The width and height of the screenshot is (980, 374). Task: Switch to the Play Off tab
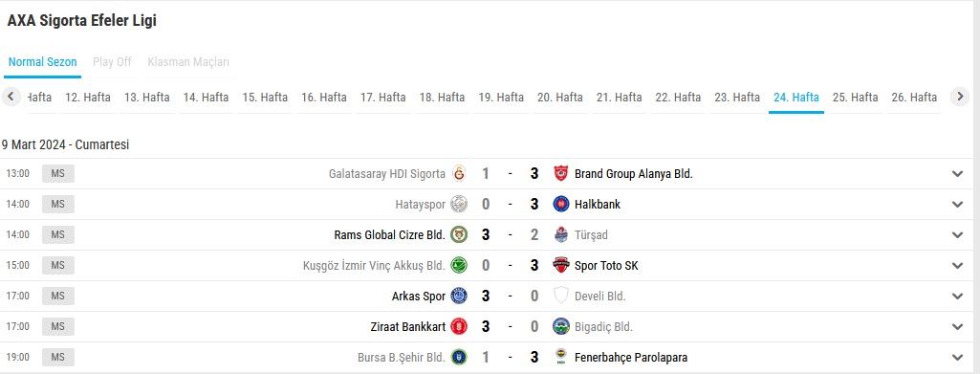112,62
